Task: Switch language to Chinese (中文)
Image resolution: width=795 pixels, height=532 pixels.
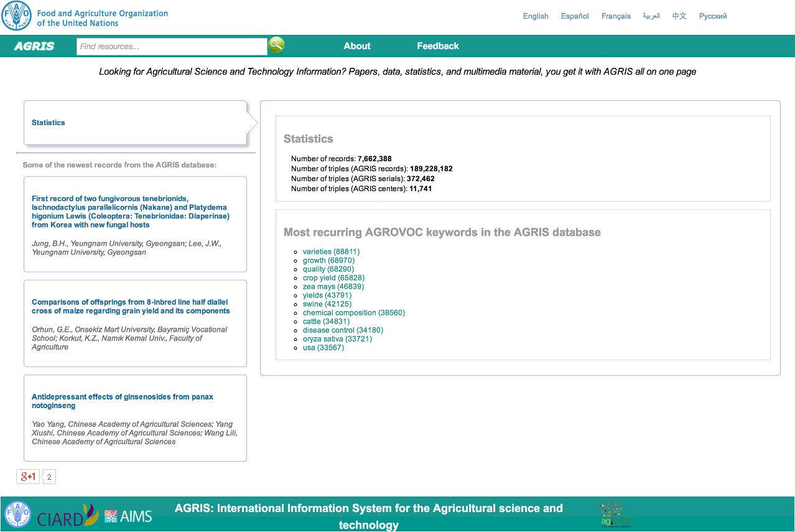Action: 679,16
